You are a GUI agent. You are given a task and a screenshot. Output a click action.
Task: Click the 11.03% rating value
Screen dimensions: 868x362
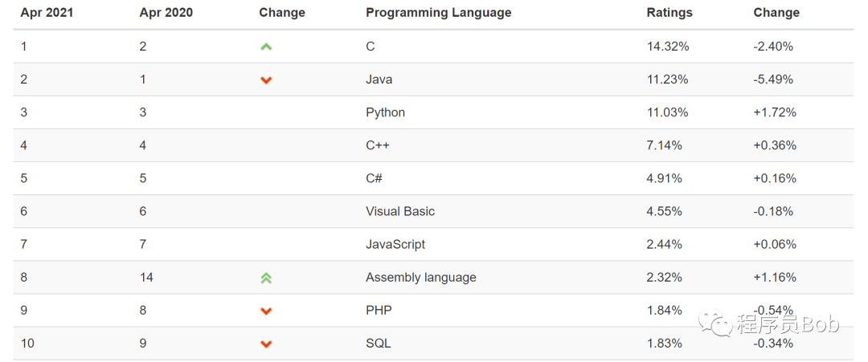click(x=667, y=112)
